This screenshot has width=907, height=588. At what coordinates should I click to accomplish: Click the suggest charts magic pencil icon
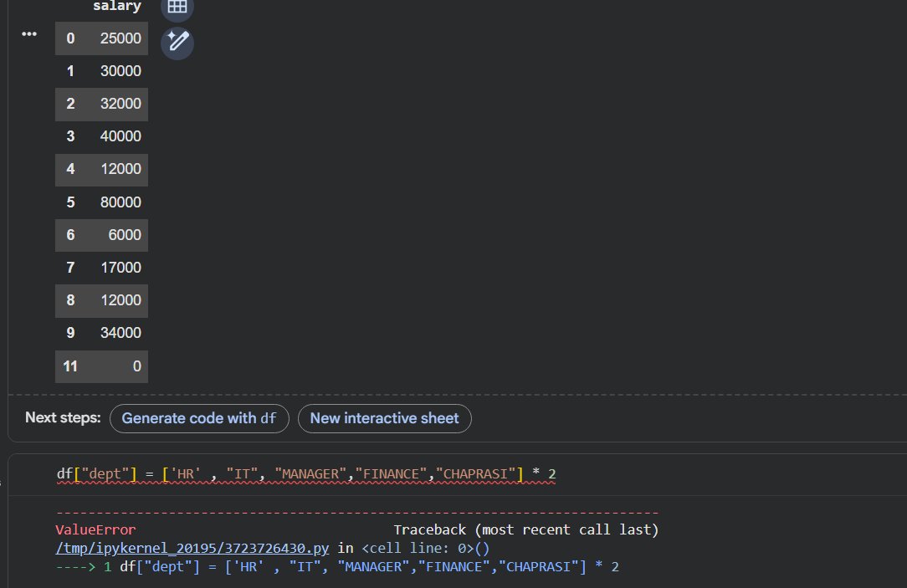(x=177, y=42)
